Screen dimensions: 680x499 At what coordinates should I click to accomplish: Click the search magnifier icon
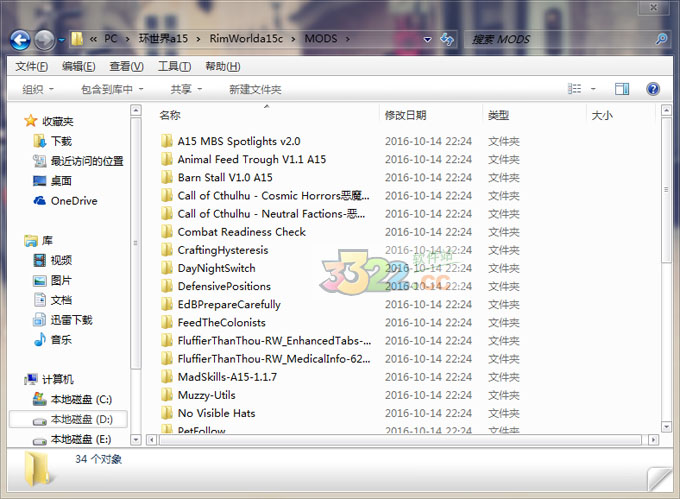661,39
